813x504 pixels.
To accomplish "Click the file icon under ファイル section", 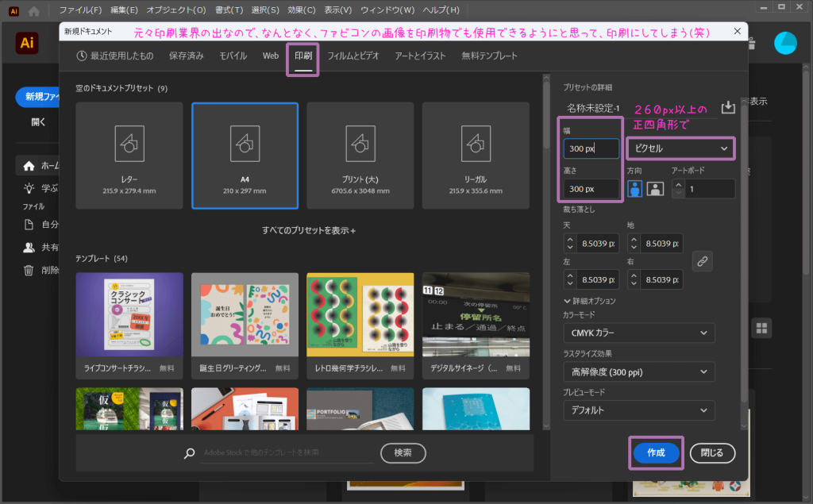I will coord(29,225).
